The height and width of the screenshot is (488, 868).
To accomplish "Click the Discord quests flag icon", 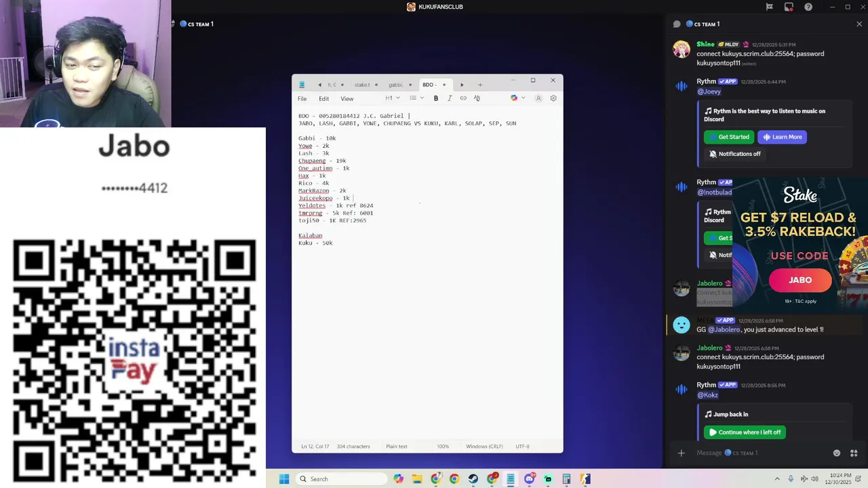I will click(769, 7).
